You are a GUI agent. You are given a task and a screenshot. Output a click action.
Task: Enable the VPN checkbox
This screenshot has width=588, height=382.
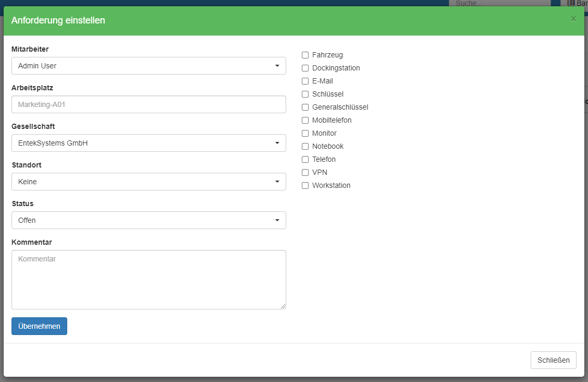point(305,172)
